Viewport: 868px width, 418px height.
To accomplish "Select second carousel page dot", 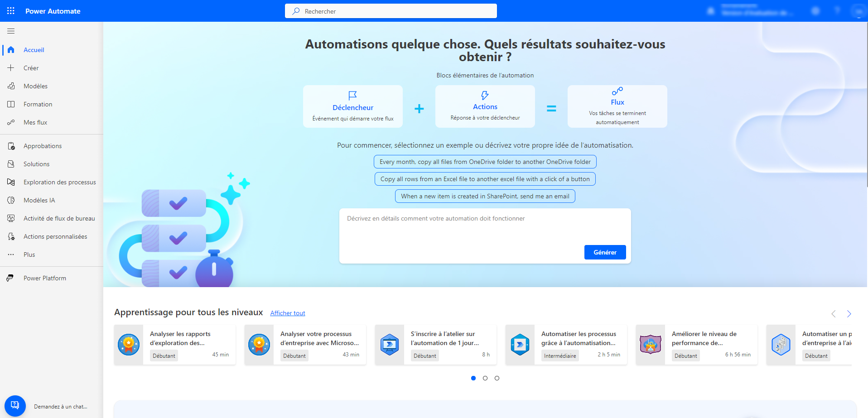I will [485, 378].
